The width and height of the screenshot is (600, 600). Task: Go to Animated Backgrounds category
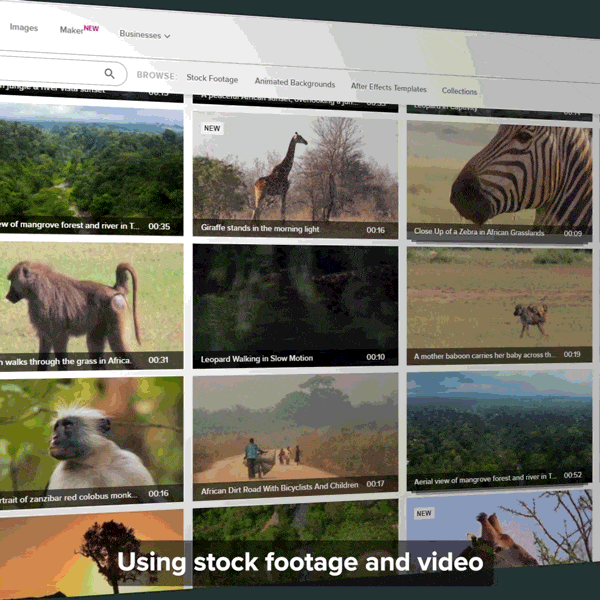[294, 83]
